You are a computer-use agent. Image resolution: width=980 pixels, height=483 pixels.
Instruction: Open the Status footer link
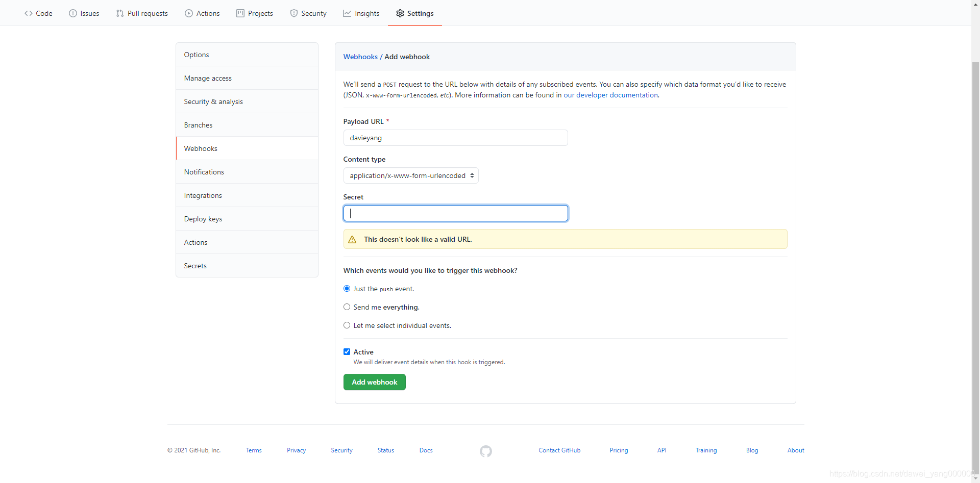click(386, 450)
